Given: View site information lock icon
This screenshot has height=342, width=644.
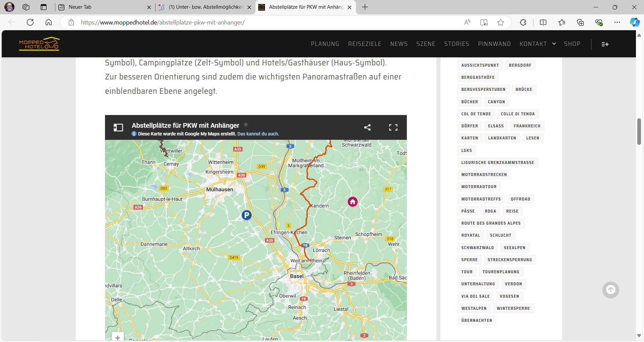Looking at the screenshot, I should [71, 22].
